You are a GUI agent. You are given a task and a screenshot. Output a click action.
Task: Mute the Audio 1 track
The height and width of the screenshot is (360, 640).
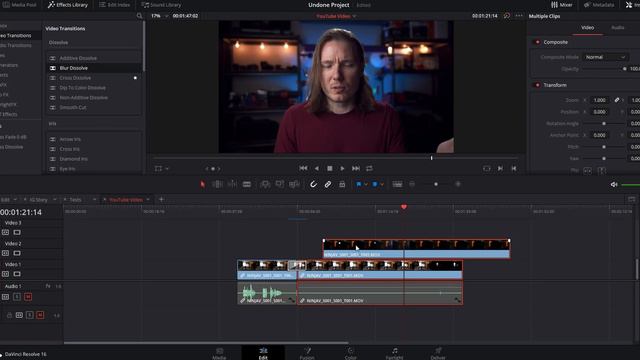[x=28, y=297]
